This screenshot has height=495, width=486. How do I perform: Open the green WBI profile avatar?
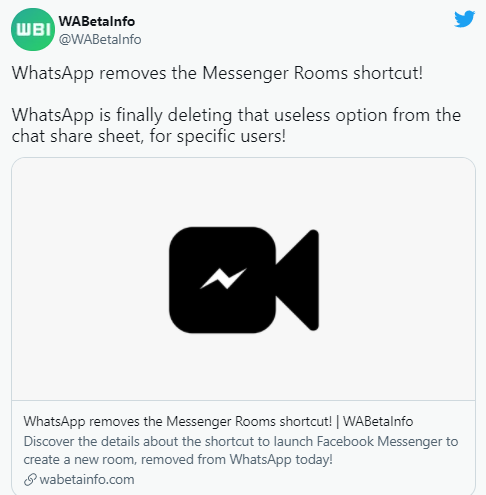pos(33,29)
